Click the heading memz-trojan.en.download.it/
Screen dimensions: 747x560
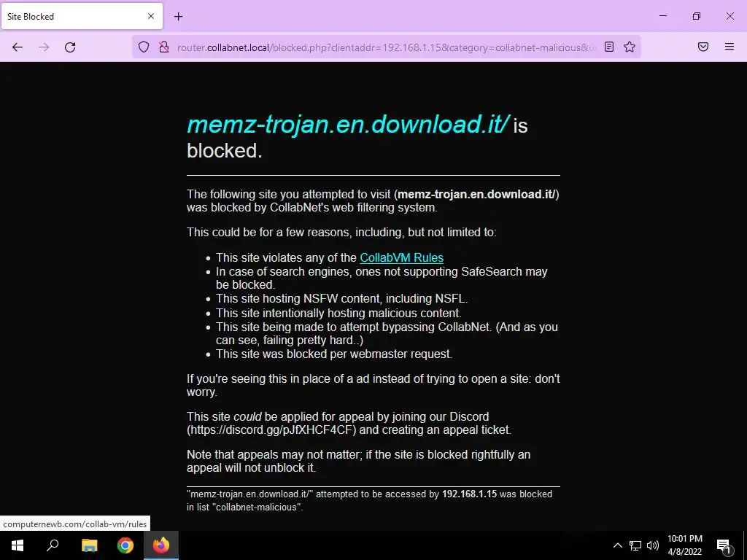(348, 124)
